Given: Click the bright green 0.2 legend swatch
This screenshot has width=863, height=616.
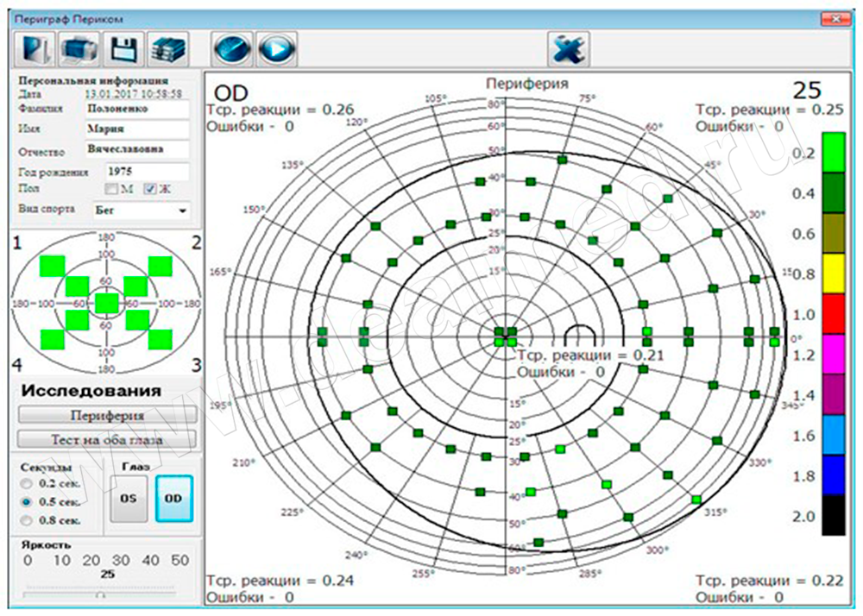Looking at the screenshot, I should (x=834, y=153).
